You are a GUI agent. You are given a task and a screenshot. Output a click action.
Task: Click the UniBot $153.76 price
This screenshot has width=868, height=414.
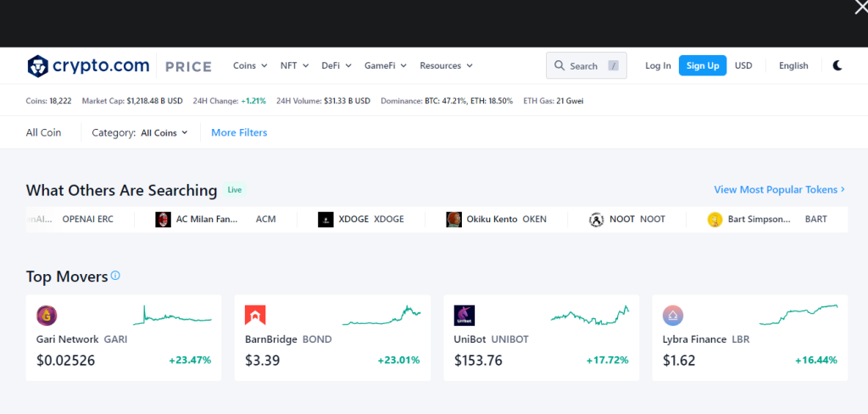(478, 361)
